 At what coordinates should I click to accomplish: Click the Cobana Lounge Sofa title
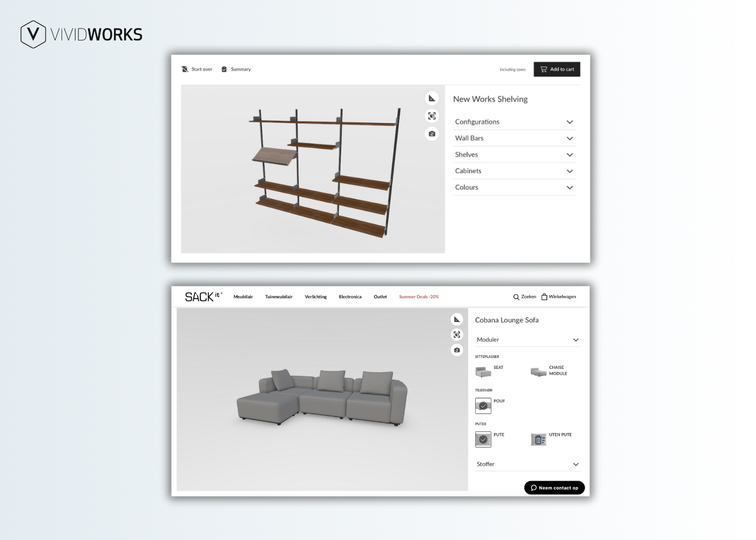tap(507, 320)
